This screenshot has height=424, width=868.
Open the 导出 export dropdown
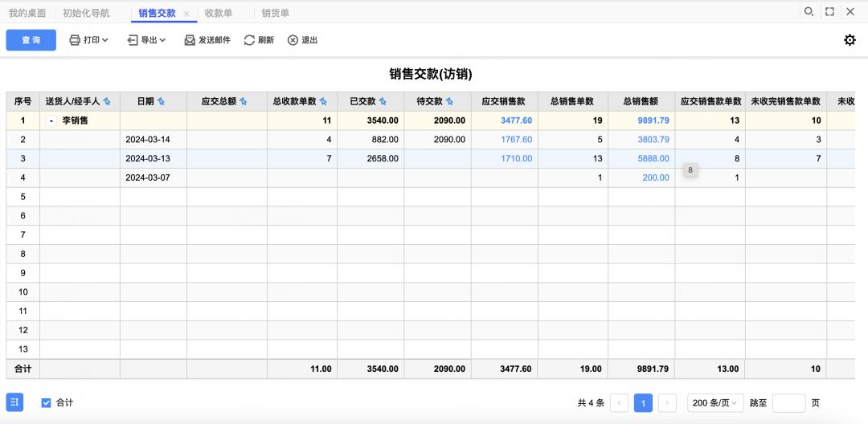147,40
